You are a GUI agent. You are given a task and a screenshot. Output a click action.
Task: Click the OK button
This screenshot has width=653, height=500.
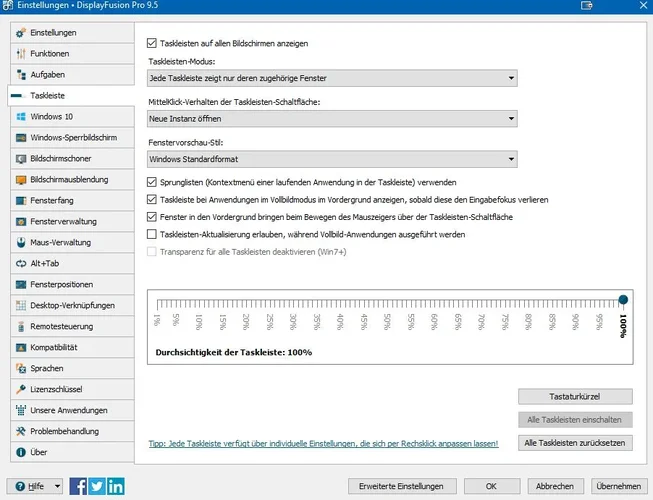pyautogui.click(x=492, y=486)
